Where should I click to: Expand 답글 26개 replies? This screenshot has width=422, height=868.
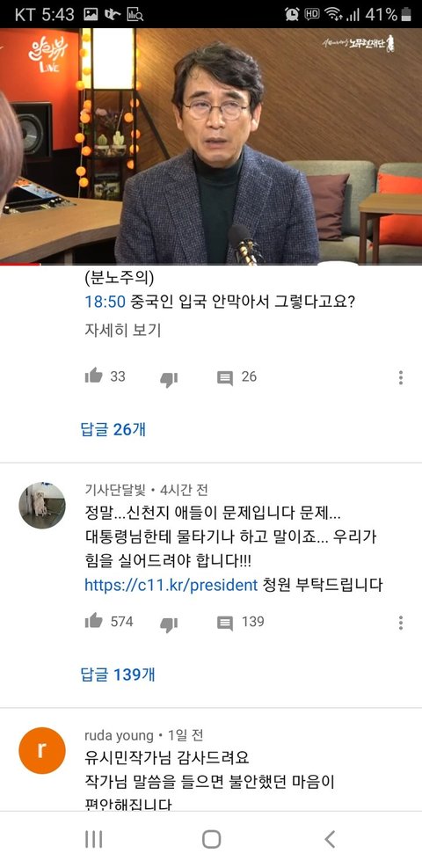click(x=113, y=429)
